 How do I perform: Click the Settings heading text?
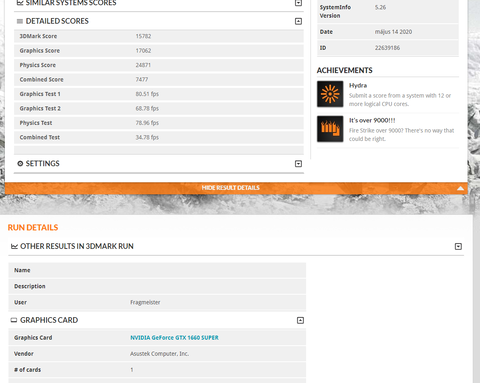43,164
